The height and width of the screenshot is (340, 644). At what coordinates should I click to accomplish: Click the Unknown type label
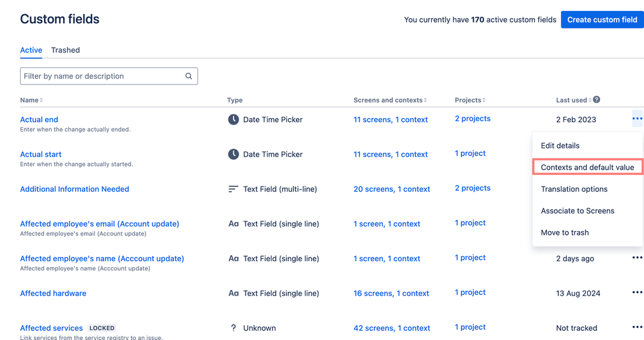(259, 328)
